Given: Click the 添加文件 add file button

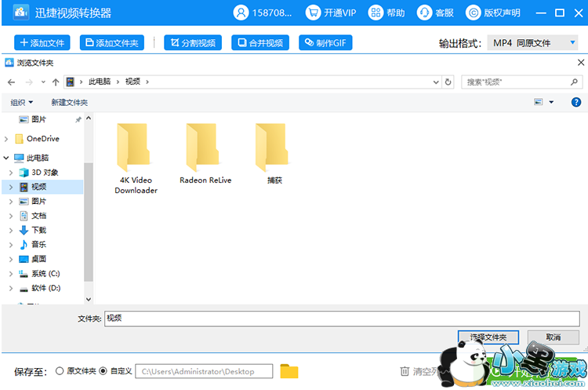Looking at the screenshot, I should [x=42, y=43].
